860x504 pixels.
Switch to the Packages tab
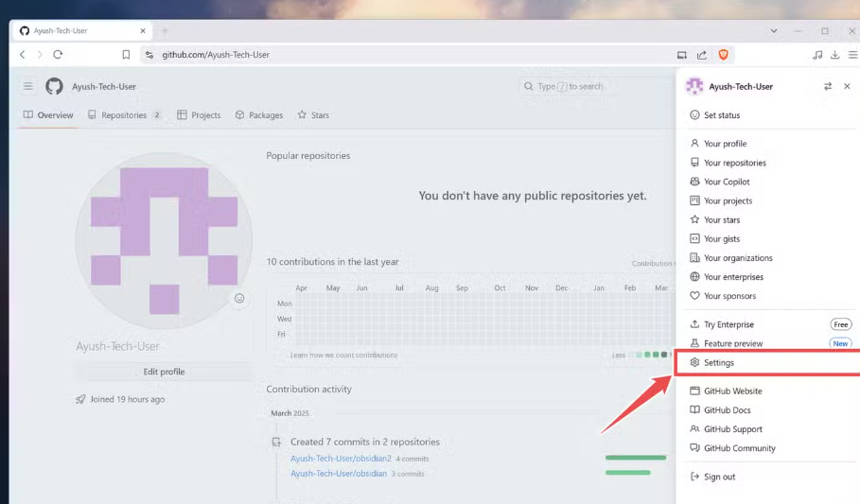259,115
